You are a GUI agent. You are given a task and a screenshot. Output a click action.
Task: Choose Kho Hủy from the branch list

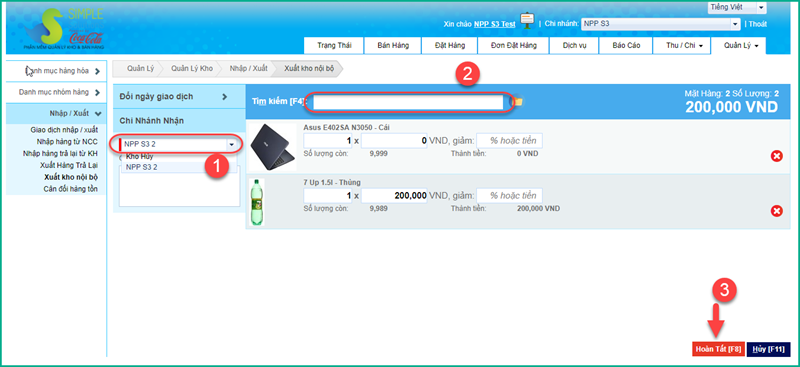[139, 157]
